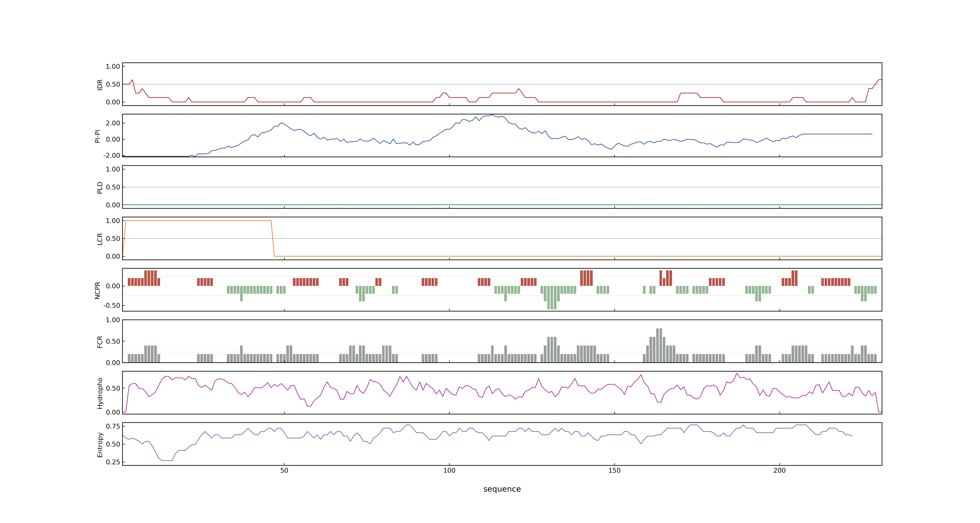Select the LCR y-axis label

tap(100, 239)
